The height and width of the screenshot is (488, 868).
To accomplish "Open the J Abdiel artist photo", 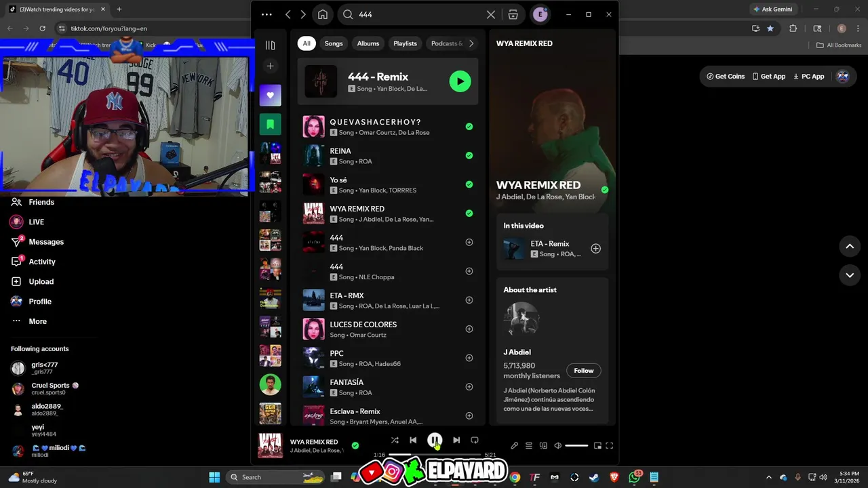I will click(x=521, y=320).
